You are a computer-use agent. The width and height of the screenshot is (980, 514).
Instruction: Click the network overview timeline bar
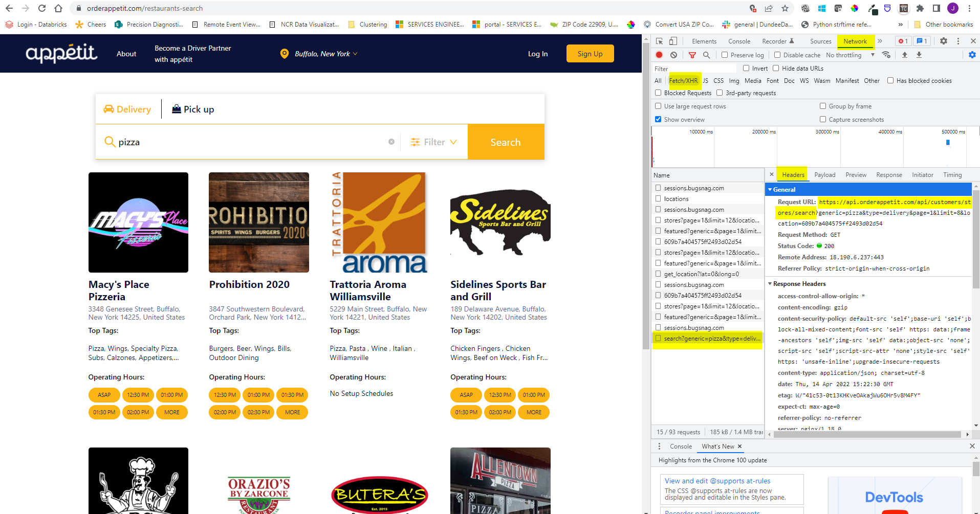(815, 147)
